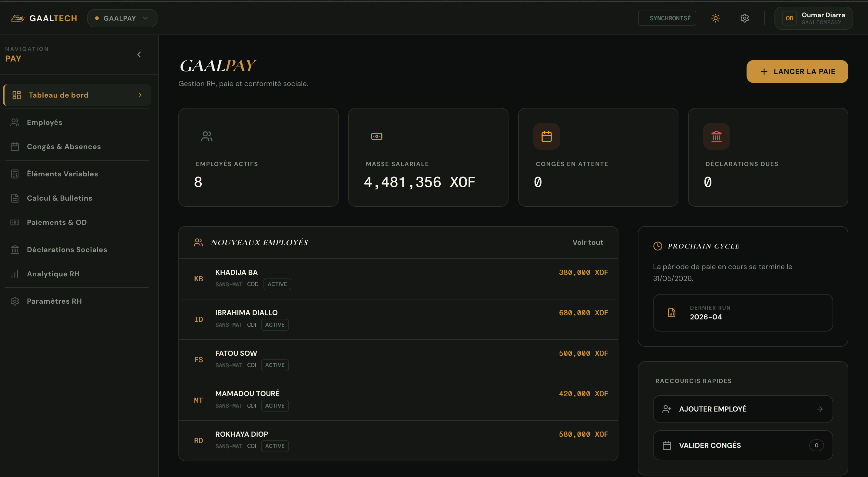Click the AJOUTER EMPLOYÉ shortcut
The height and width of the screenshot is (477, 868).
pyautogui.click(x=743, y=409)
